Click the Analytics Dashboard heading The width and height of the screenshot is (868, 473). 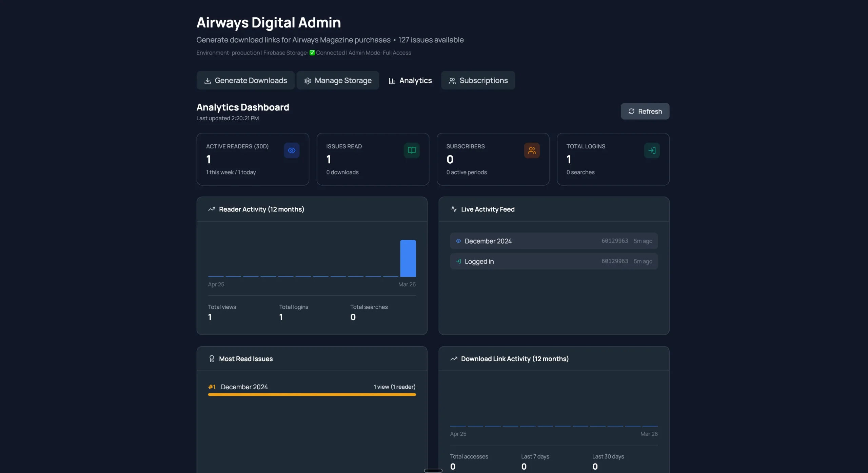243,107
